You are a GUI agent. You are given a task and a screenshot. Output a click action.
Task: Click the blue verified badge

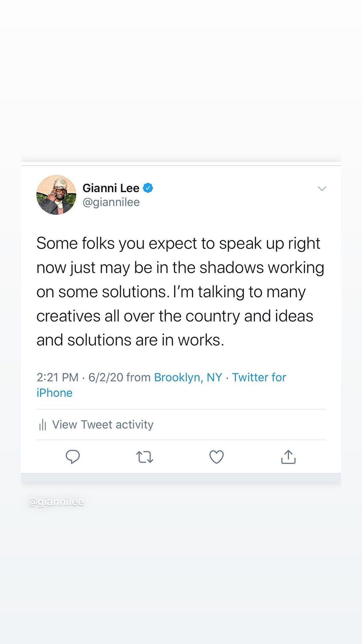click(148, 188)
